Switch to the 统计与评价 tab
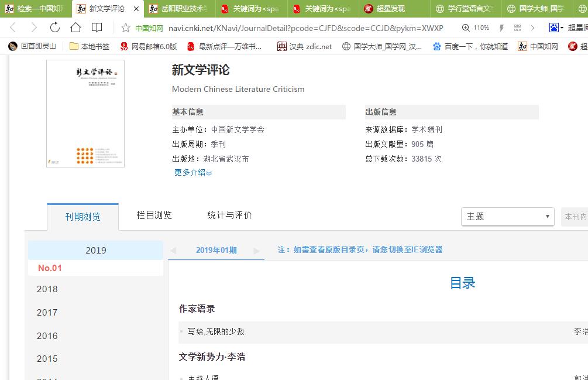The width and height of the screenshot is (588, 380). coord(229,215)
